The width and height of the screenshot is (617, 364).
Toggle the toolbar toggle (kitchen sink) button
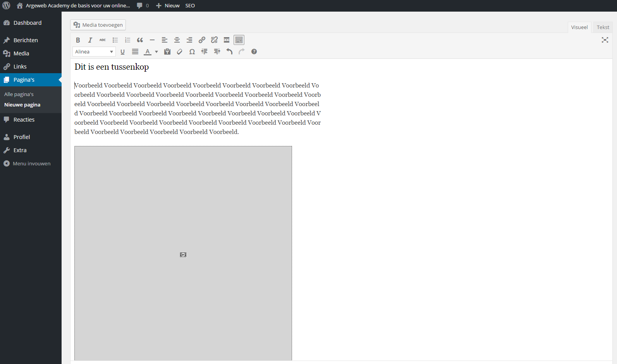pyautogui.click(x=239, y=40)
